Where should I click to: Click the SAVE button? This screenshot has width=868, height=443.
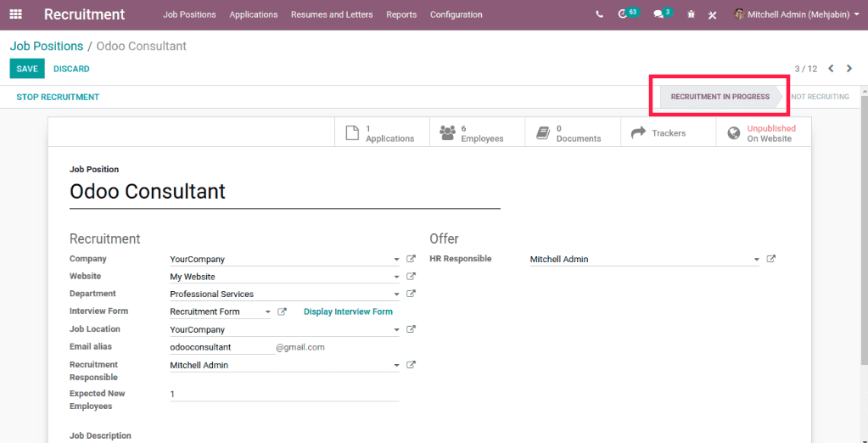[x=27, y=69]
